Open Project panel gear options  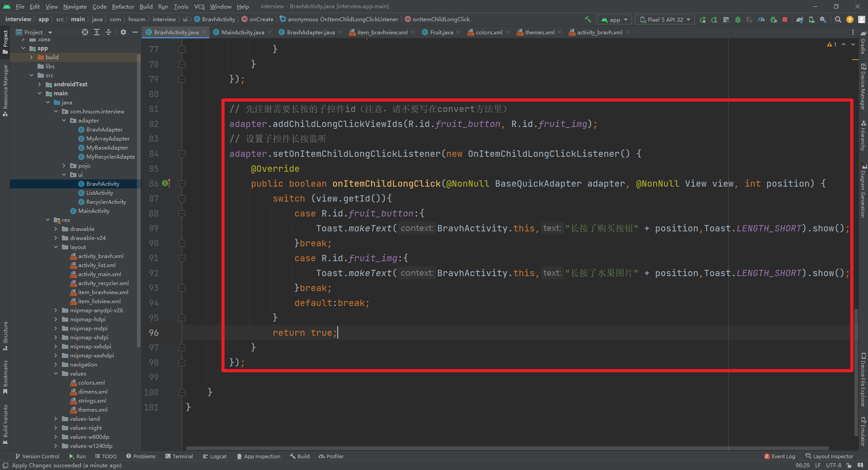tap(123, 32)
